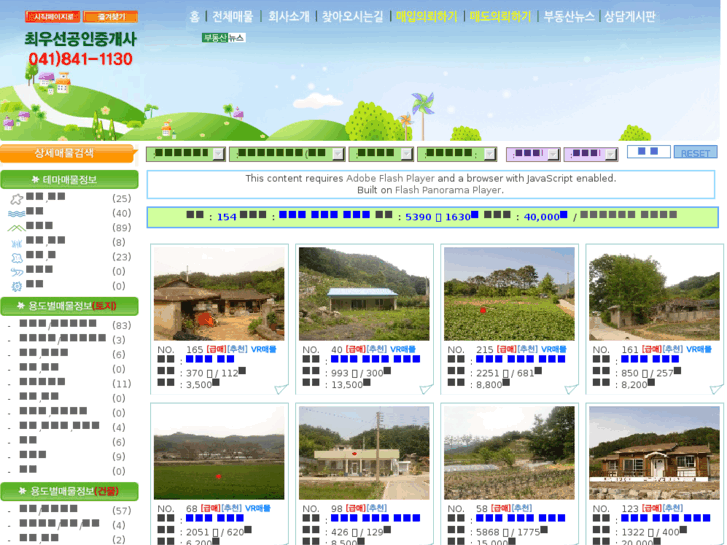Click the 급매 tag on listing NO. 165
The width and height of the screenshot is (727, 545).
coord(217,349)
